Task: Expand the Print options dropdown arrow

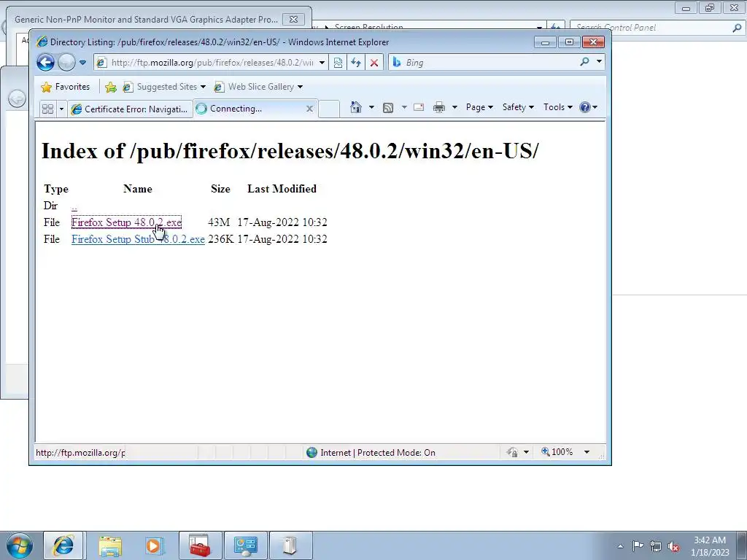Action: click(454, 107)
